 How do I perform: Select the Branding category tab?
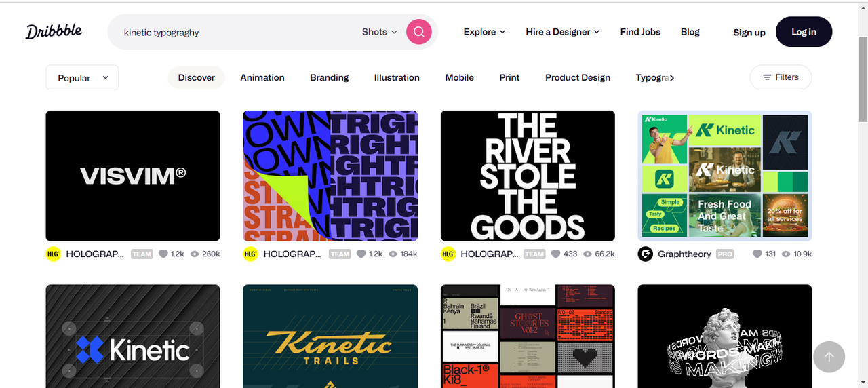coord(330,77)
